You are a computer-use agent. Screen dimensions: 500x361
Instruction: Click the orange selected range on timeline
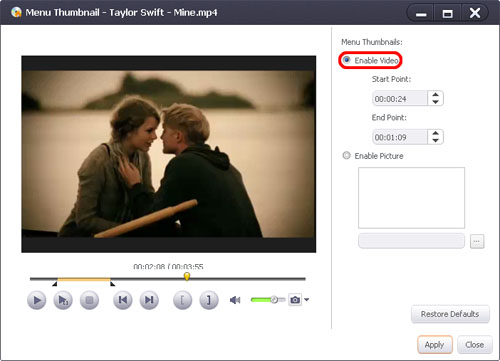(x=84, y=279)
